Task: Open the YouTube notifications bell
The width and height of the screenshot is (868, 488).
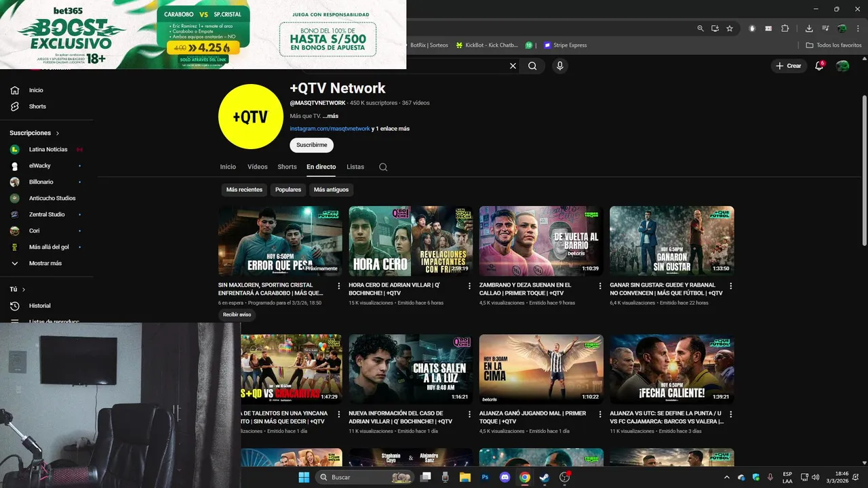Action: pos(819,66)
